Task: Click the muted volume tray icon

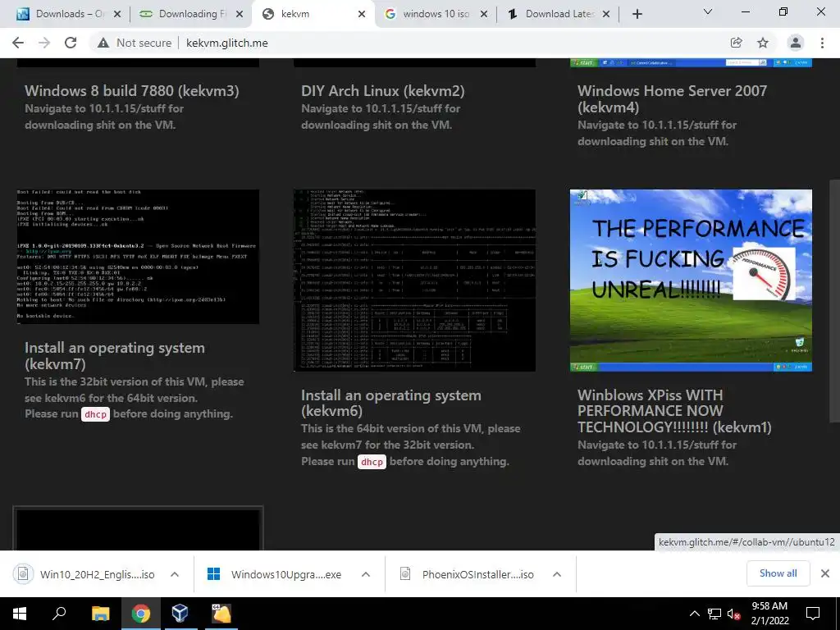Action: [x=734, y=614]
